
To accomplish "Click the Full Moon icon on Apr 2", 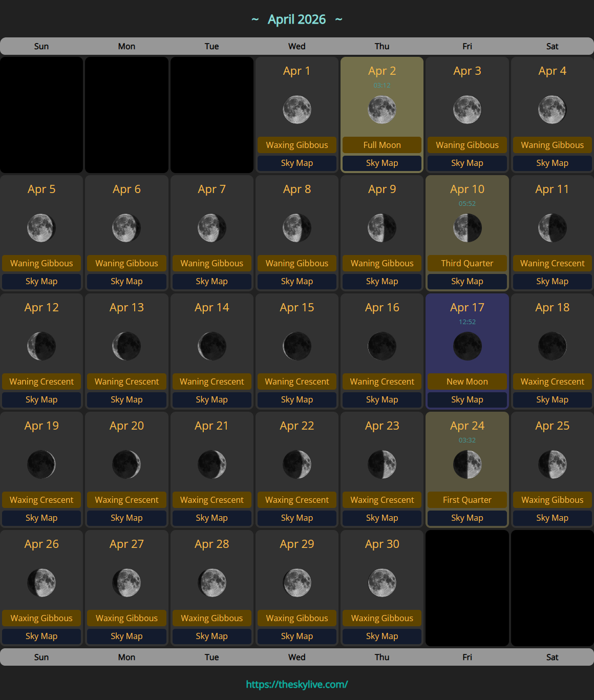I will (x=381, y=109).
